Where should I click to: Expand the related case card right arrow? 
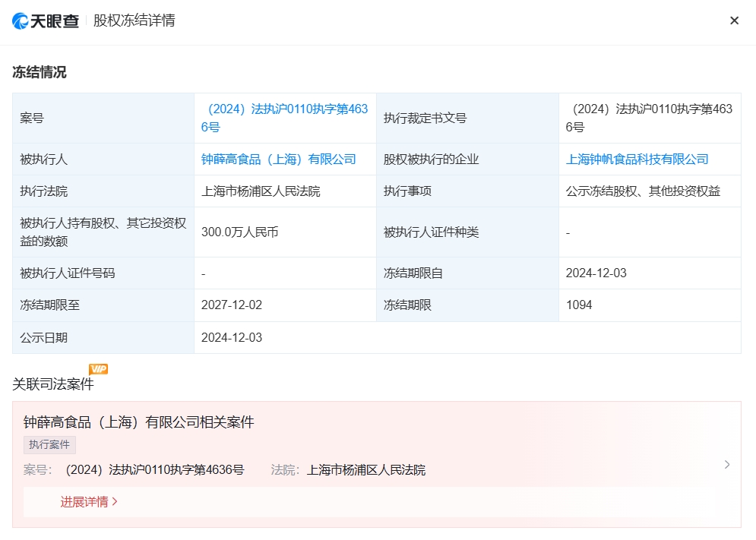coord(727,464)
